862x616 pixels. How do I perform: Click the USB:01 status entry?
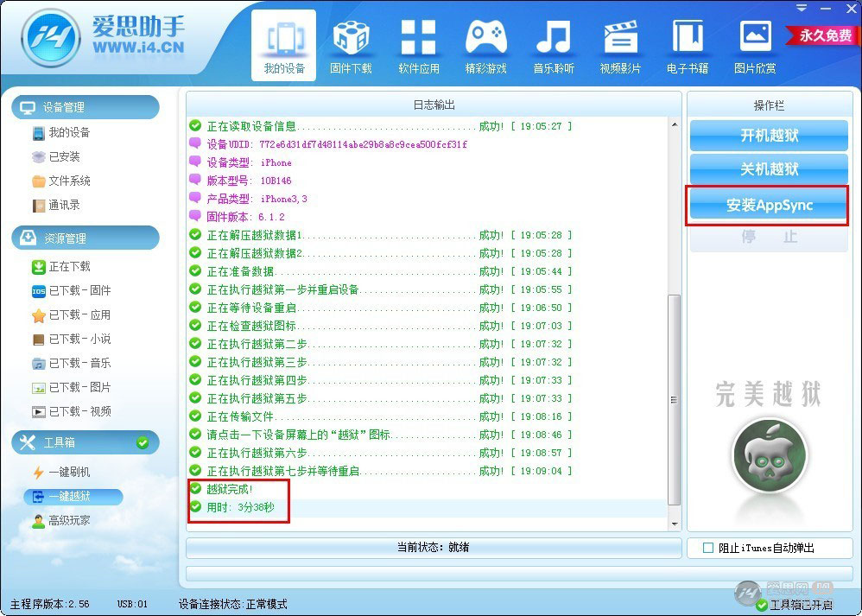(x=132, y=604)
